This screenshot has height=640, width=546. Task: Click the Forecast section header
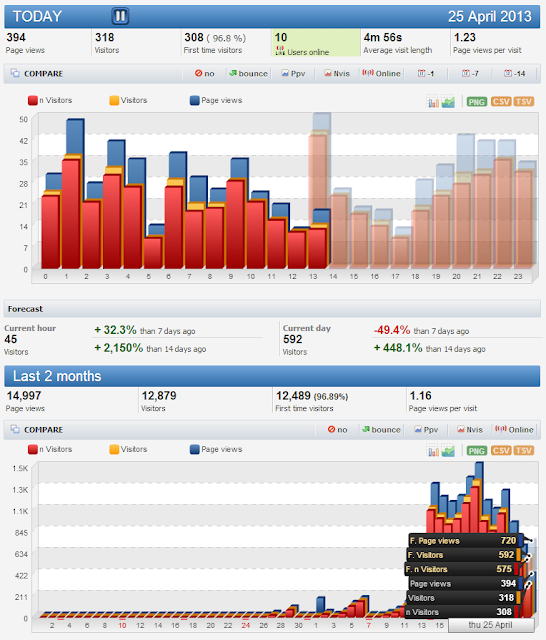(272, 309)
